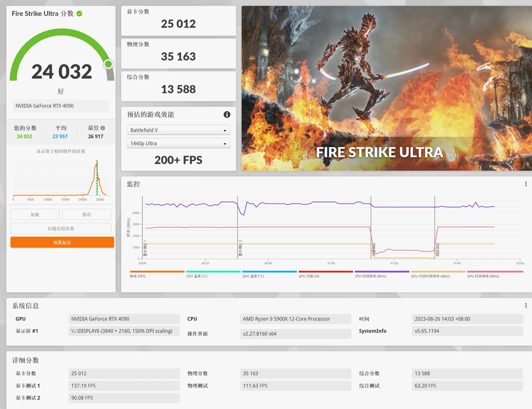Screen dimensions: 532x409
Task: Open the 监控 panel three-dot menu
Action: (526, 184)
